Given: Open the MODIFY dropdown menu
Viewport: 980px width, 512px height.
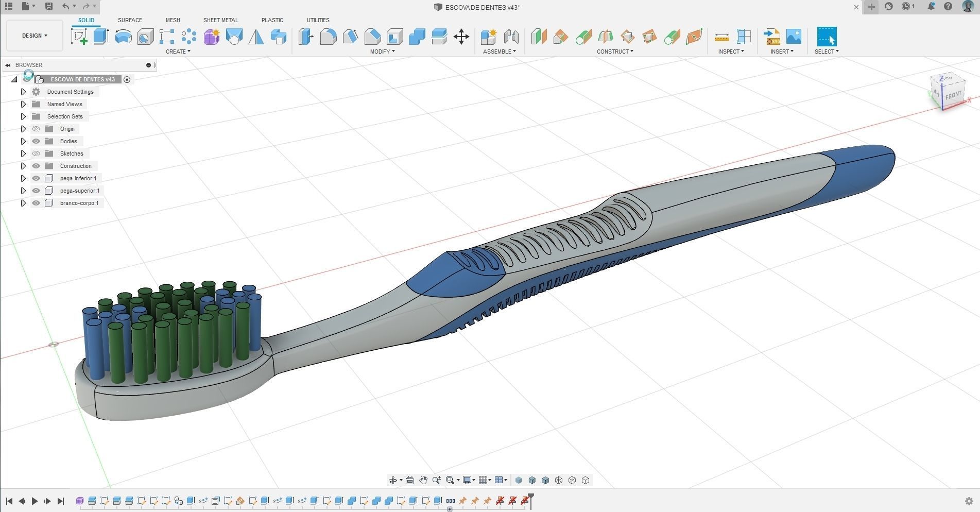Looking at the screenshot, I should pyautogui.click(x=383, y=52).
